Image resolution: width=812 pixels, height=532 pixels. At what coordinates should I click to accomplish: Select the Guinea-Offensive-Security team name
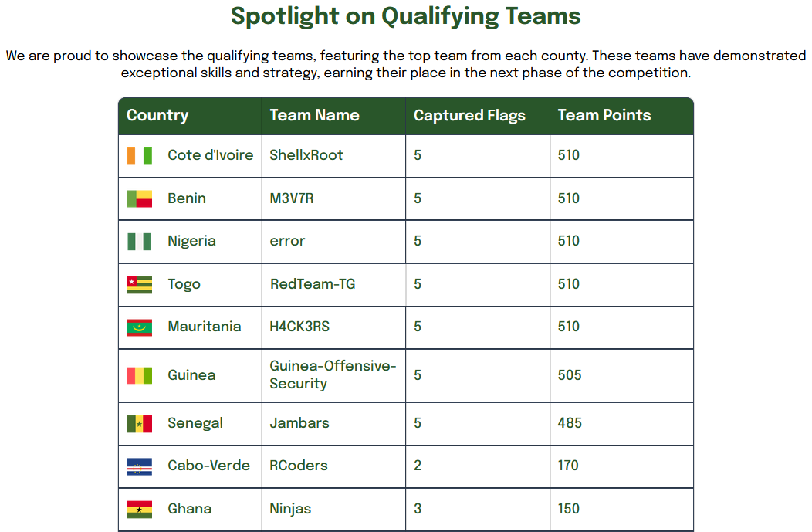[333, 375]
